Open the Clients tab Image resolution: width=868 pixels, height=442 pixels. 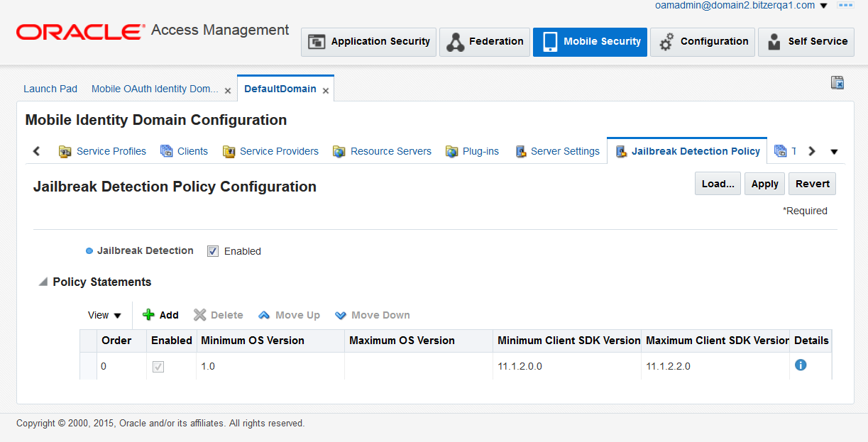point(185,151)
